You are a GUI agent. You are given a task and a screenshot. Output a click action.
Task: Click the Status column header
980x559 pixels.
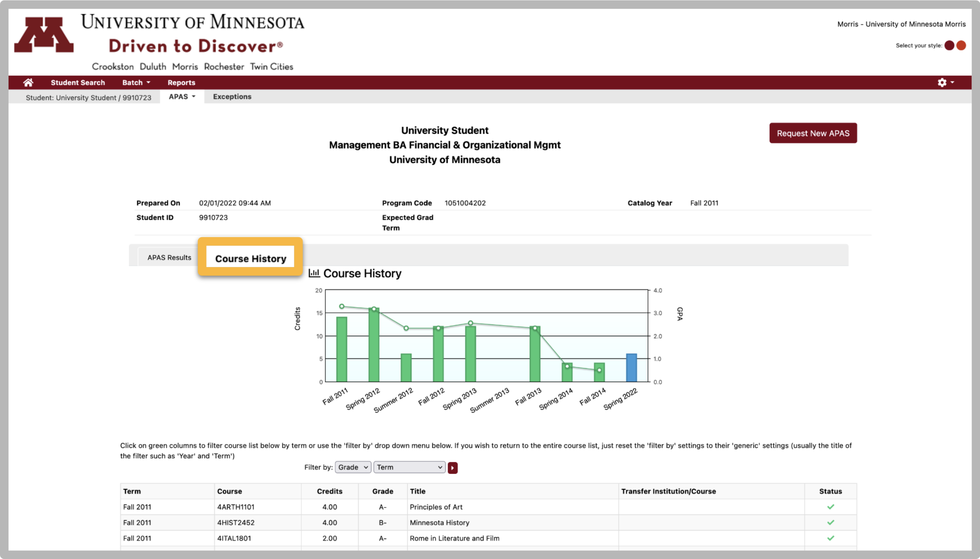pyautogui.click(x=831, y=491)
